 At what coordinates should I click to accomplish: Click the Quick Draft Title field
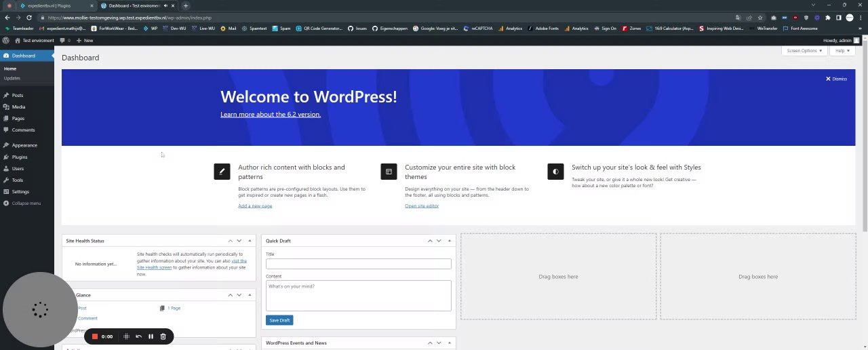tap(358, 263)
